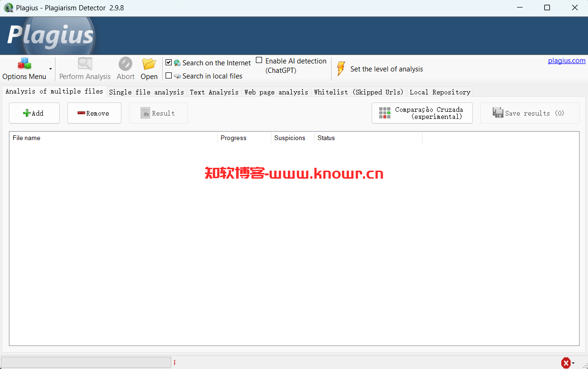Click the Progress column header
The width and height of the screenshot is (588, 369).
coord(244,138)
